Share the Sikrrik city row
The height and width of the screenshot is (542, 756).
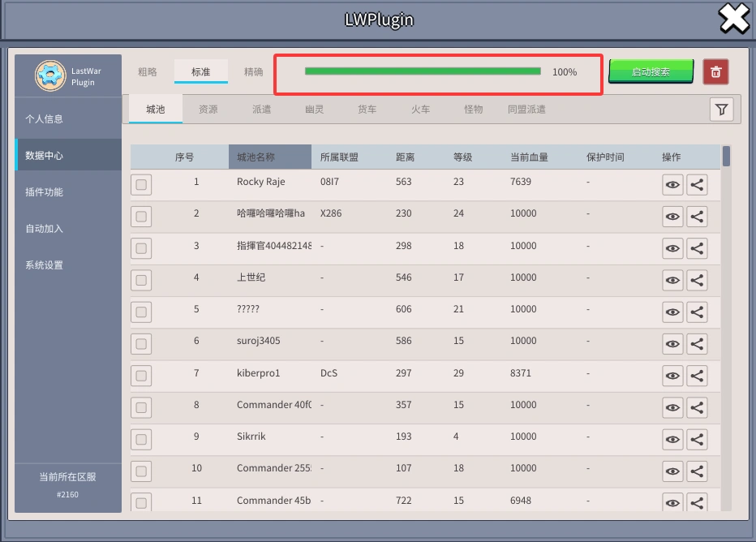point(697,439)
